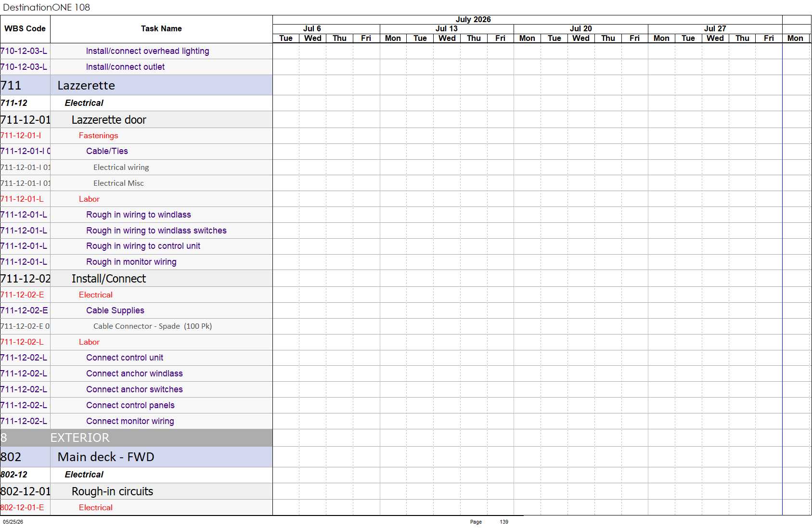Click the Cable/Ties row
Viewport: 812px width, 528px height.
(x=136, y=151)
